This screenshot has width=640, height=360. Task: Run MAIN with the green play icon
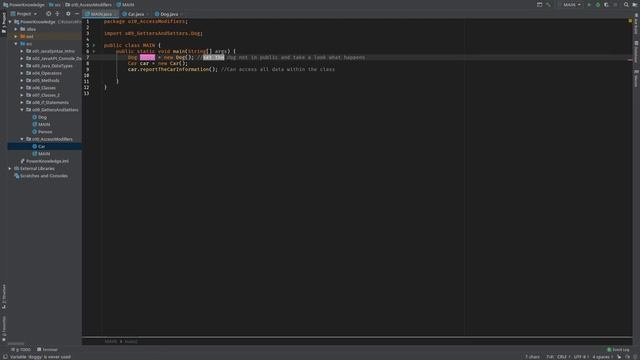tap(589, 5)
